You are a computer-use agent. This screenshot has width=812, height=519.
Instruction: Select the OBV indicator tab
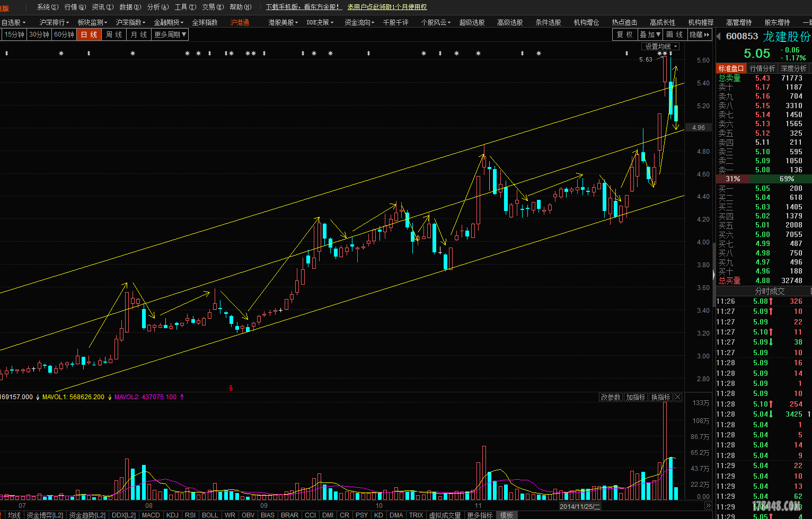pyautogui.click(x=248, y=515)
